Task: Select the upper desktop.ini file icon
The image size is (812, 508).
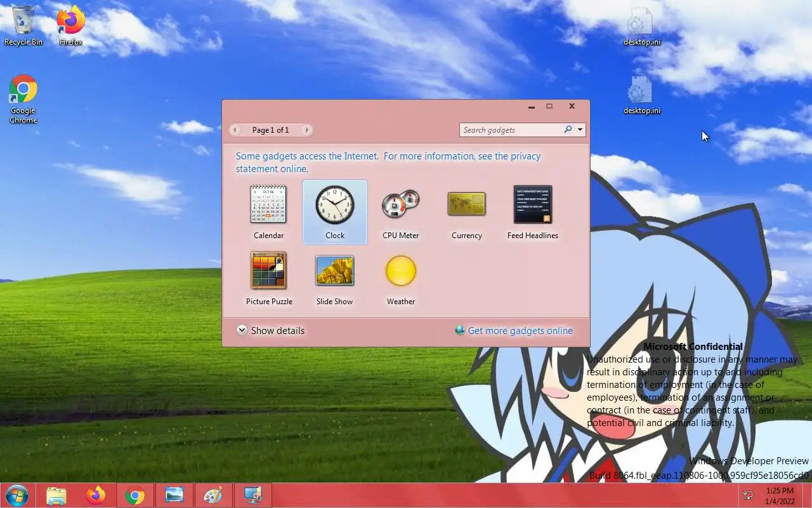Action: (x=641, y=27)
